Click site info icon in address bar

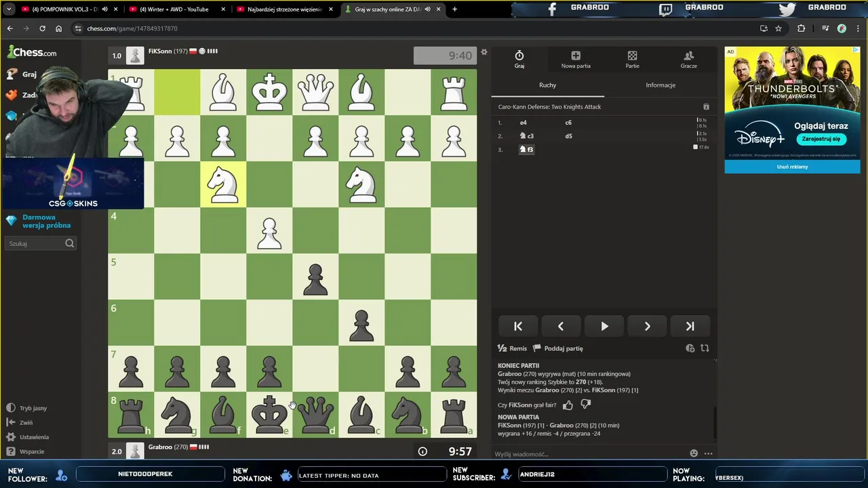click(78, 28)
